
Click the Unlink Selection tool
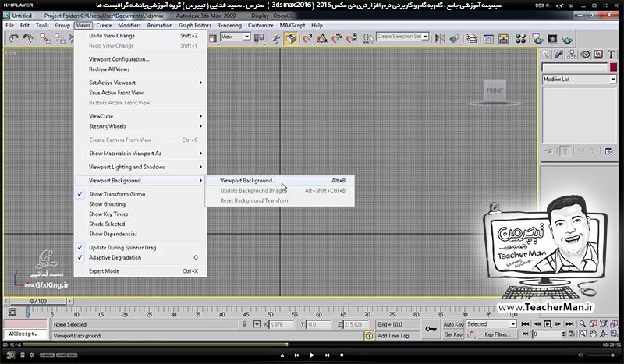coord(60,38)
